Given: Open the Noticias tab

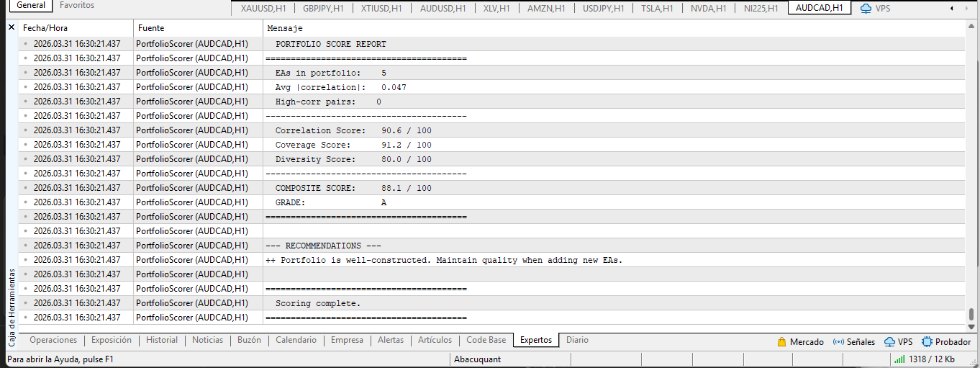Looking at the screenshot, I should click(x=208, y=340).
